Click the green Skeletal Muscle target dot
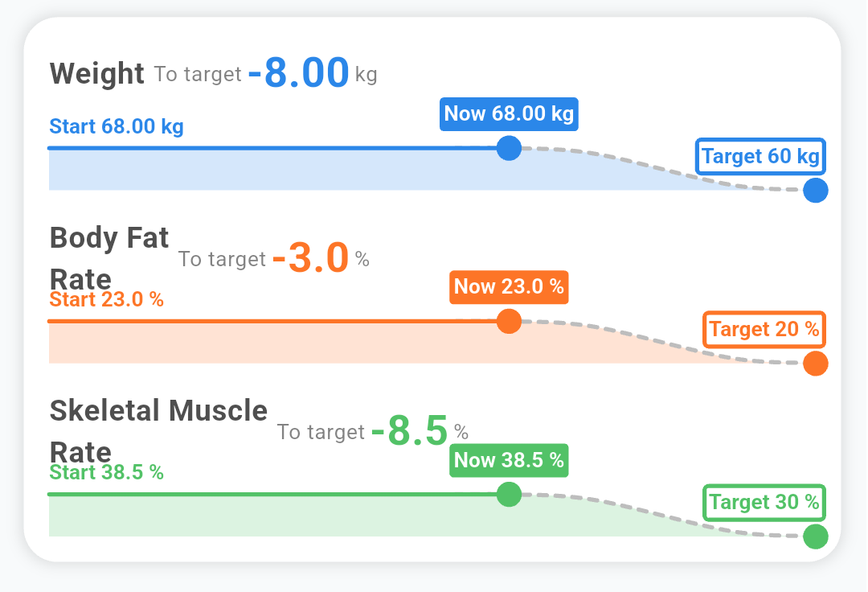 click(x=815, y=536)
